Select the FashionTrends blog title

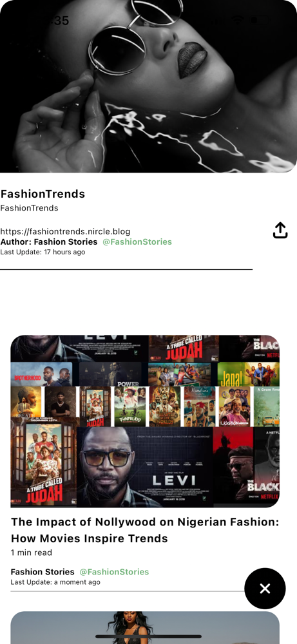(x=43, y=194)
